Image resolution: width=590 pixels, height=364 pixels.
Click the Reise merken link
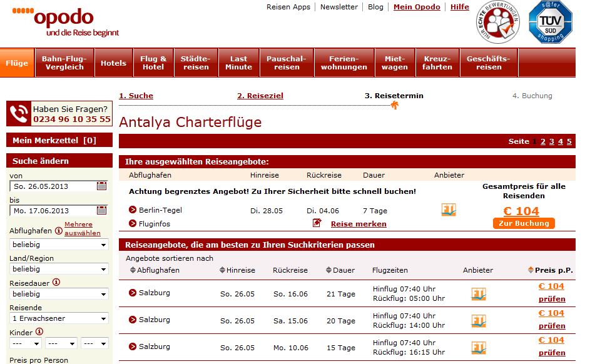pos(359,224)
